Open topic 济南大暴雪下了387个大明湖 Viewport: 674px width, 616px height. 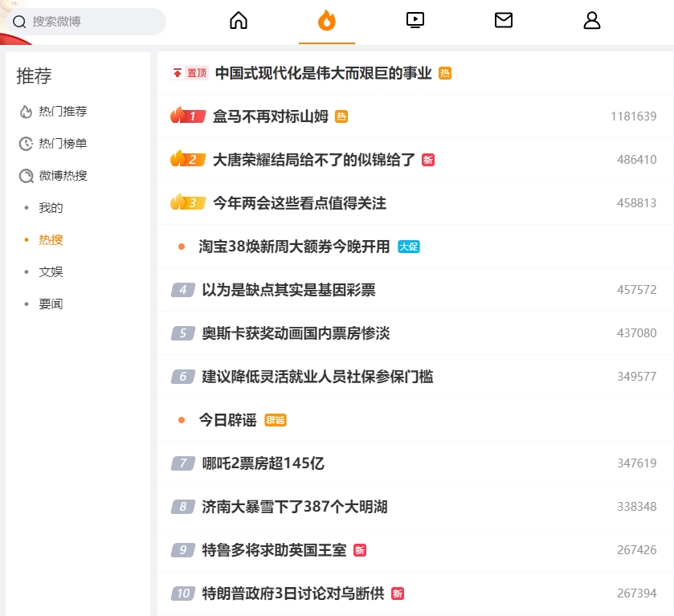click(295, 507)
